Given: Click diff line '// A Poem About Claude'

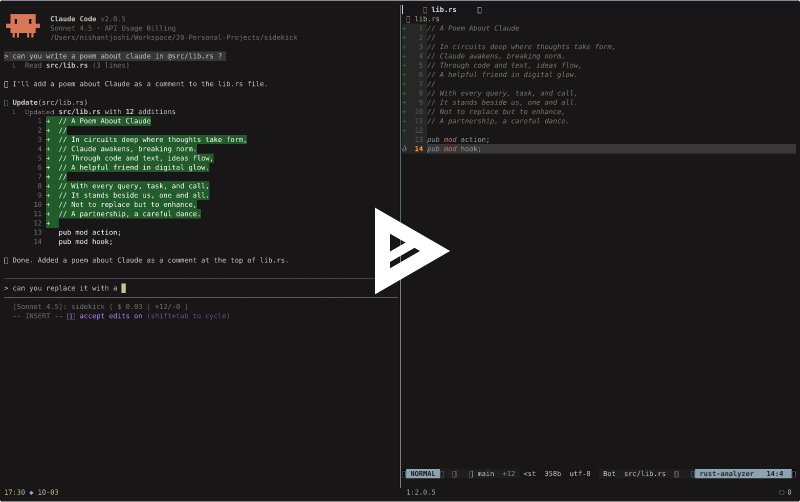Looking at the screenshot, I should click(104, 121).
